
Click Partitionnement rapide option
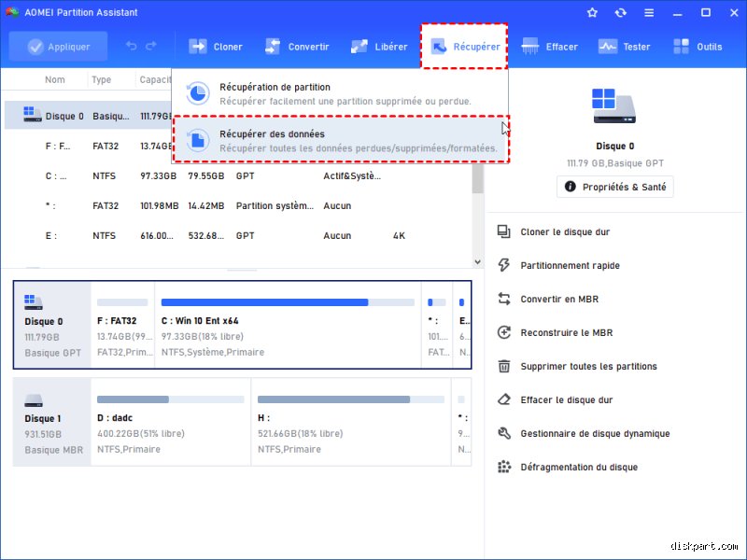570,266
